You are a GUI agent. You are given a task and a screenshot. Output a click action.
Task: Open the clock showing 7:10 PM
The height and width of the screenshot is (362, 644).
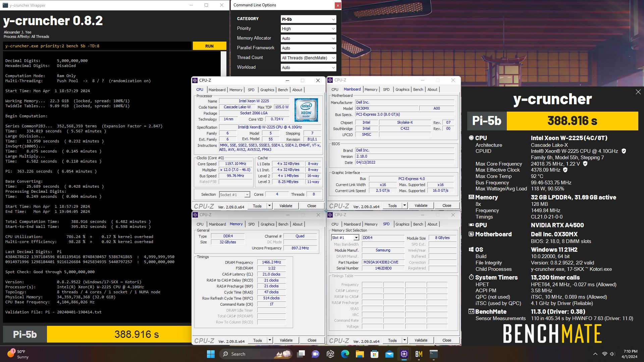point(630,354)
